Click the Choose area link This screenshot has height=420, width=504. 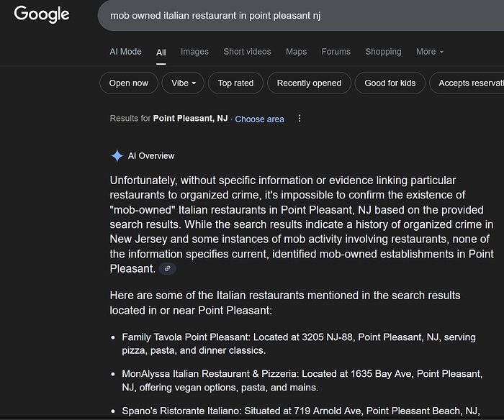coord(259,119)
